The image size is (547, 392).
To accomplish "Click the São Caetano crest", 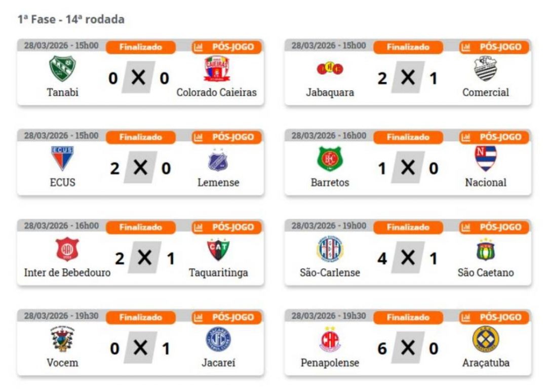I will tap(485, 249).
